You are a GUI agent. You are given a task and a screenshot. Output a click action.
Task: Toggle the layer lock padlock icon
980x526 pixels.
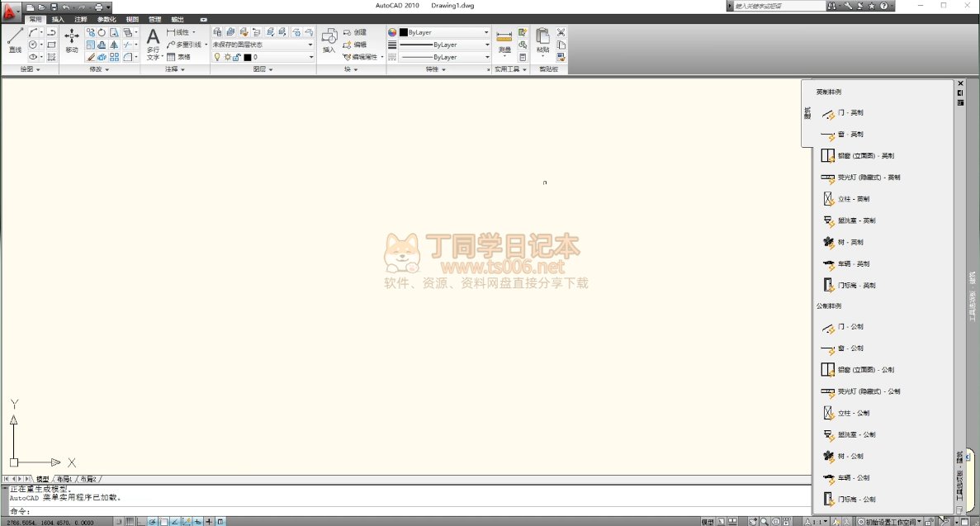coord(237,57)
